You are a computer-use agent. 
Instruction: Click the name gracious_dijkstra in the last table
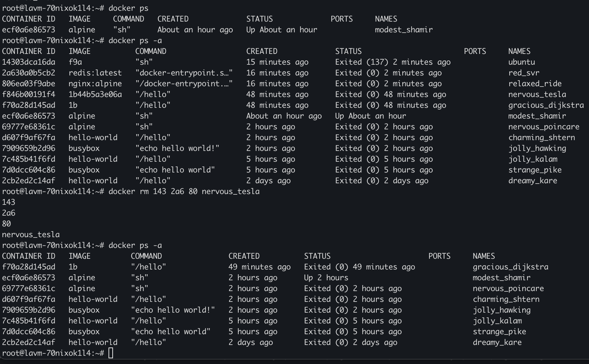tap(510, 267)
